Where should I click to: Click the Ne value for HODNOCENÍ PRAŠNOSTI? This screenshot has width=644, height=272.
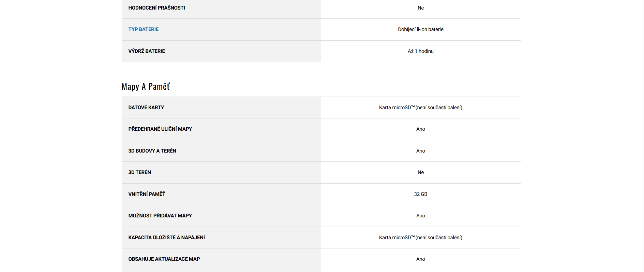(420, 8)
